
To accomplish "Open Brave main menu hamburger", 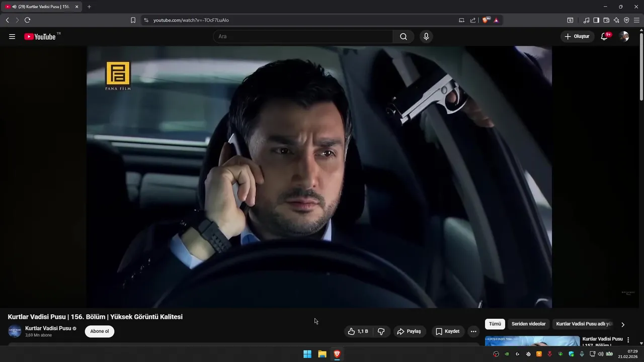I will 636,20.
